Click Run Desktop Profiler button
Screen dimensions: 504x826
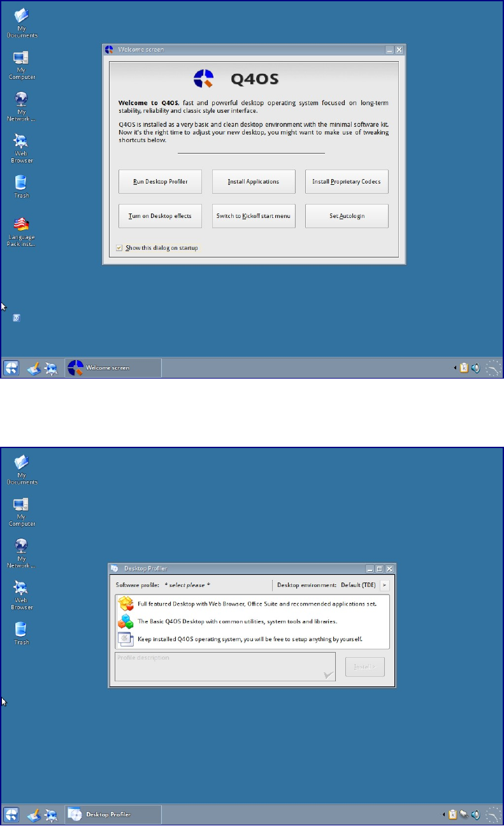pyautogui.click(x=161, y=182)
